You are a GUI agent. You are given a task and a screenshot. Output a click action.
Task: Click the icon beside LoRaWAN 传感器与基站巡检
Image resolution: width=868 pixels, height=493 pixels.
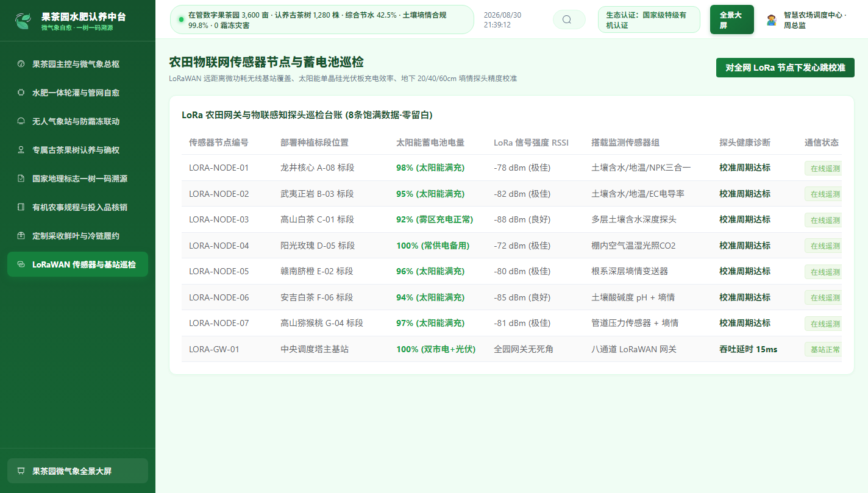click(x=21, y=264)
